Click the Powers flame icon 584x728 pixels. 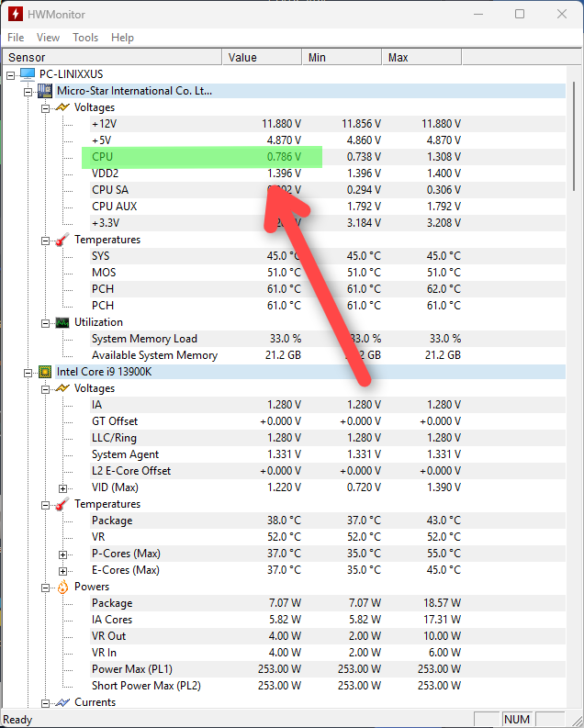point(62,587)
